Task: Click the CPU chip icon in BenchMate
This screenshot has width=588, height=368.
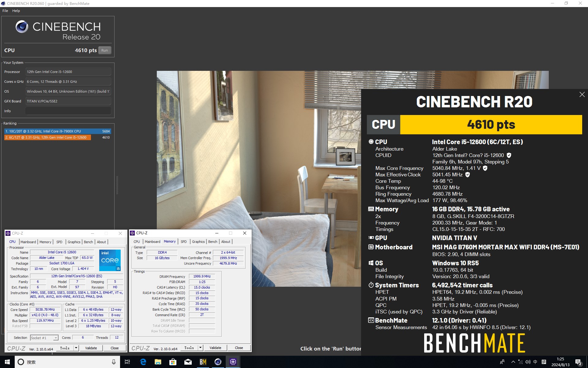Action: click(x=371, y=142)
